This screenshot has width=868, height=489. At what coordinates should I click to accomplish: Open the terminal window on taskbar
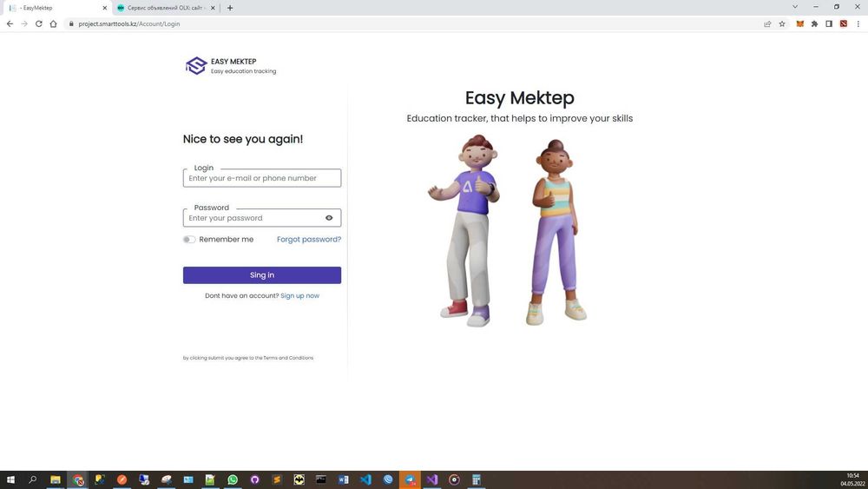coord(321,479)
